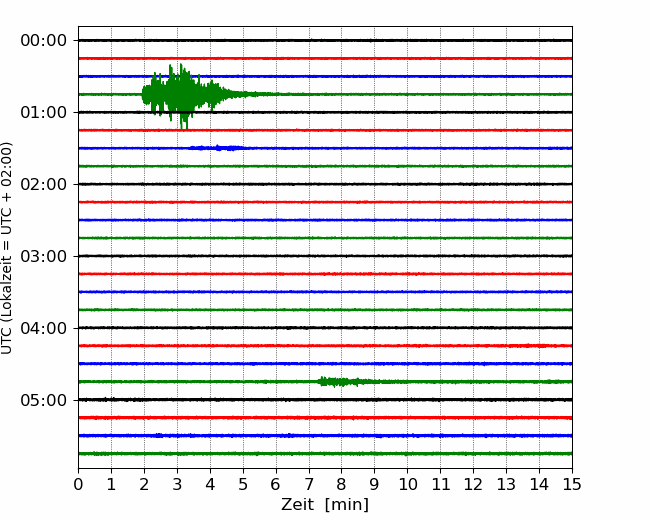Click the x-axis tick label 1
The height and width of the screenshot is (520, 650).
[111, 484]
